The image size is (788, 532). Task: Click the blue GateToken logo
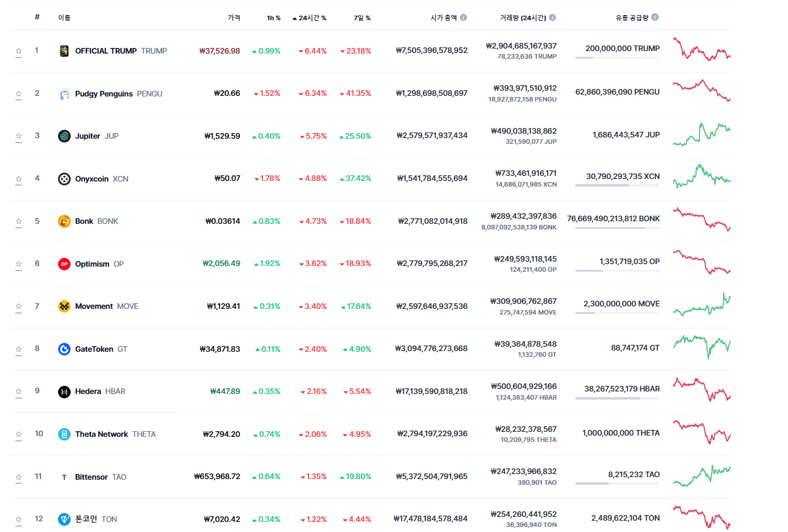pos(64,349)
